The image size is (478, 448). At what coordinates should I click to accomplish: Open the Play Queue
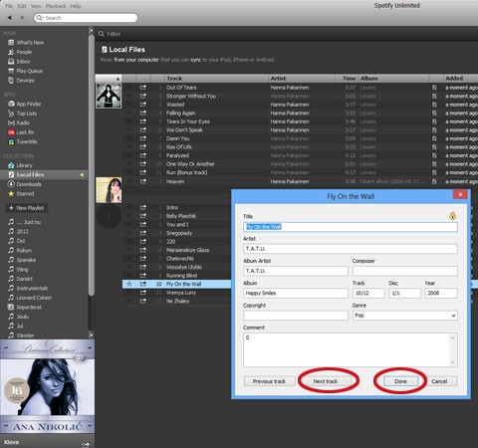(25, 71)
